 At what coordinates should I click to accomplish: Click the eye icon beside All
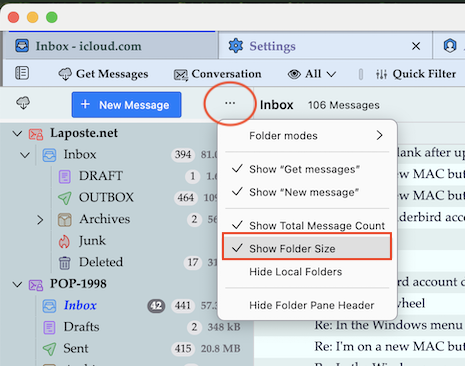[294, 74]
